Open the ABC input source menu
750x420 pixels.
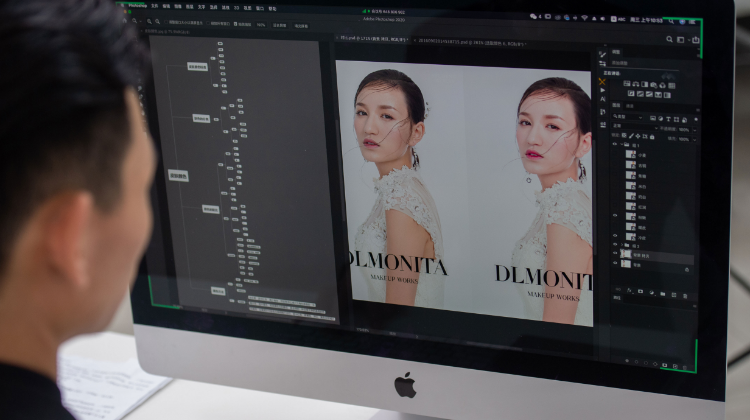point(618,19)
